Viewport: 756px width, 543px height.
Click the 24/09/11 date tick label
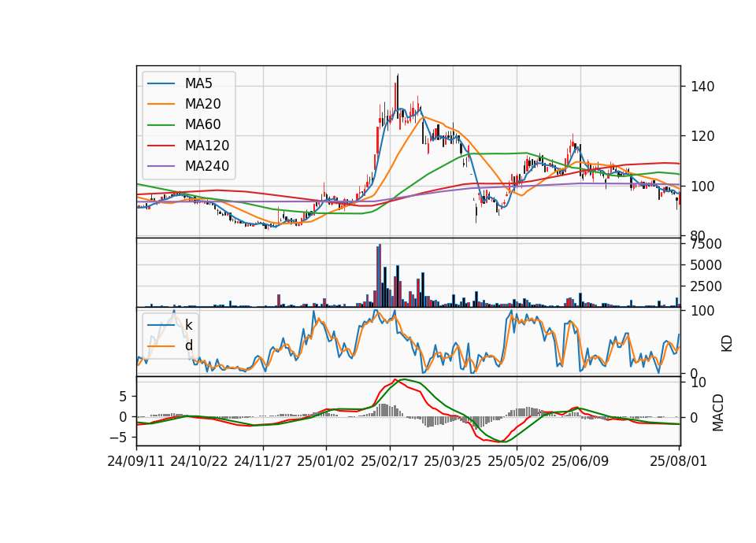click(136, 461)
